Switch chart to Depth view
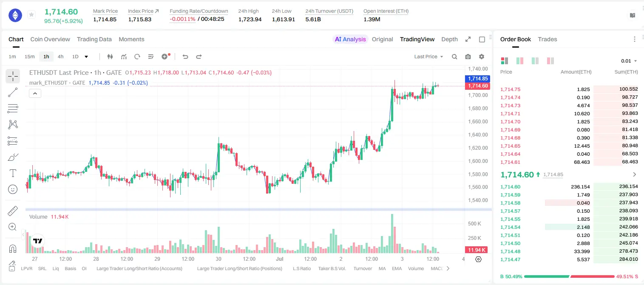 tap(449, 39)
